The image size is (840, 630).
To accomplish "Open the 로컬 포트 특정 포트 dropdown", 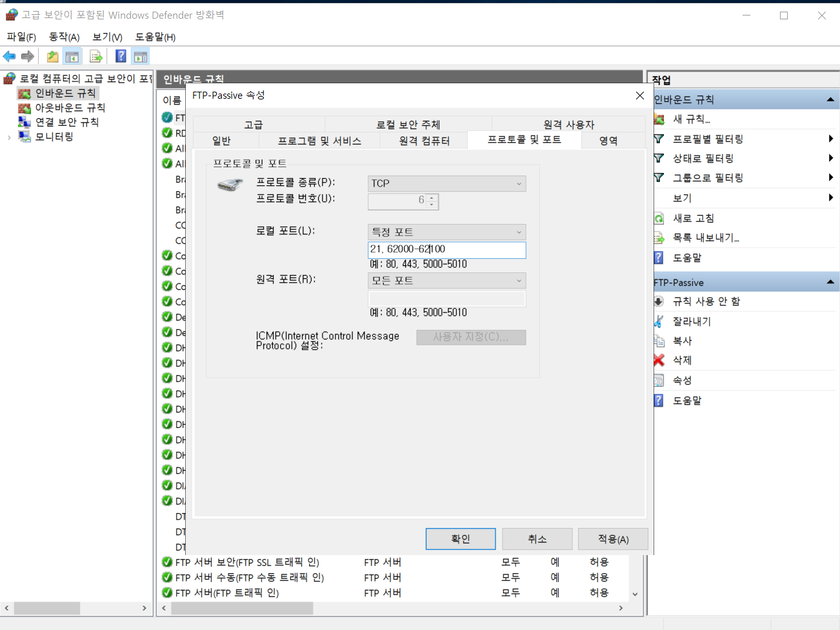I will [x=447, y=232].
